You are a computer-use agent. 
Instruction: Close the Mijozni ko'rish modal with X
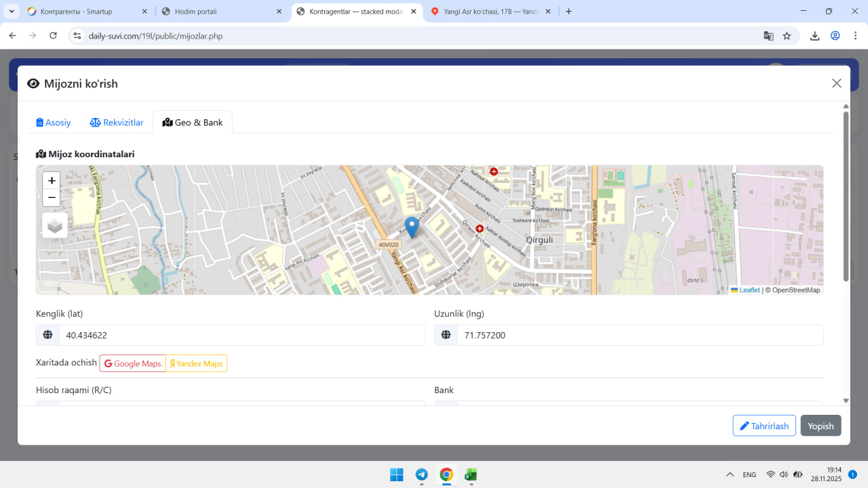(x=836, y=83)
